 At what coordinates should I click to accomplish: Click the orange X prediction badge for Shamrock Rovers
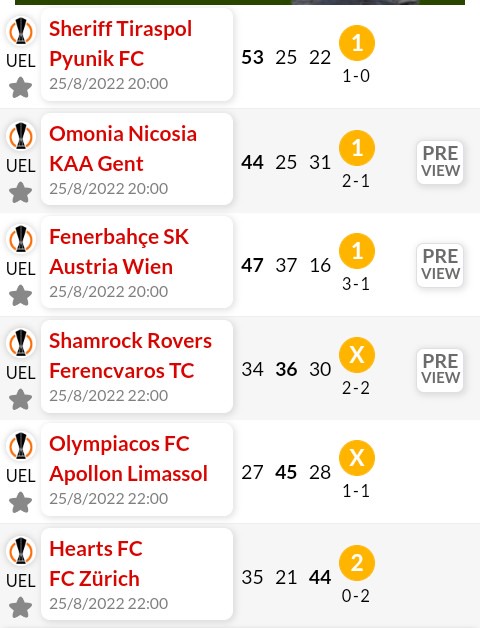click(x=357, y=355)
